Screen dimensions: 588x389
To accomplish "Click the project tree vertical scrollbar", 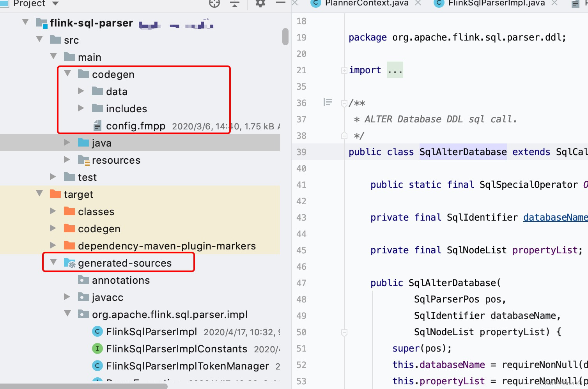I will point(285,37).
